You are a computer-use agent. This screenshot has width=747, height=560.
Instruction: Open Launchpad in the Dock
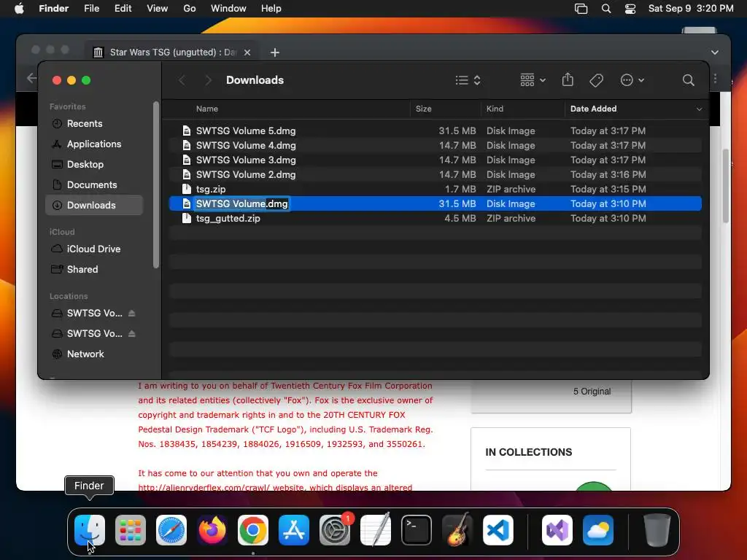(131, 530)
